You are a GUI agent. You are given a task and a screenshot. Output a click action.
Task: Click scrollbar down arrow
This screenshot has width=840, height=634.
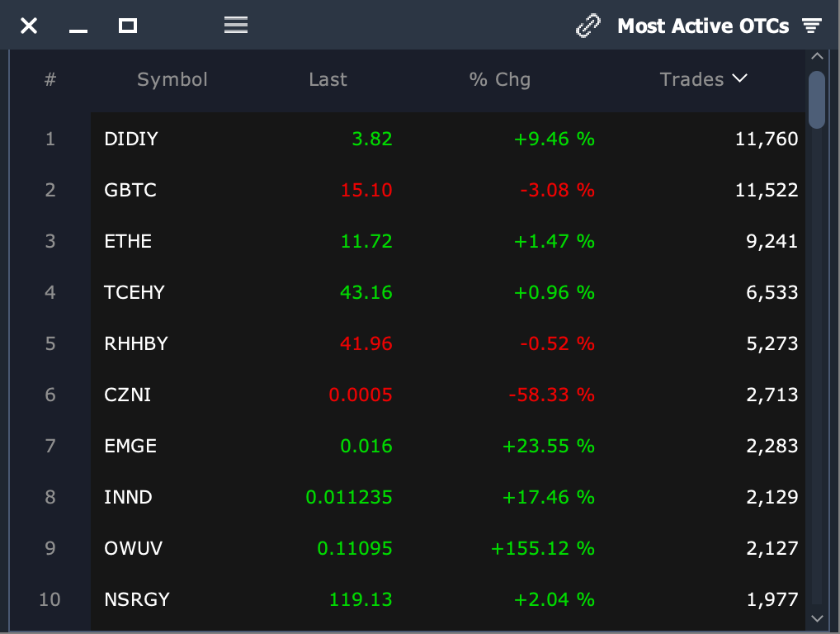tap(817, 617)
